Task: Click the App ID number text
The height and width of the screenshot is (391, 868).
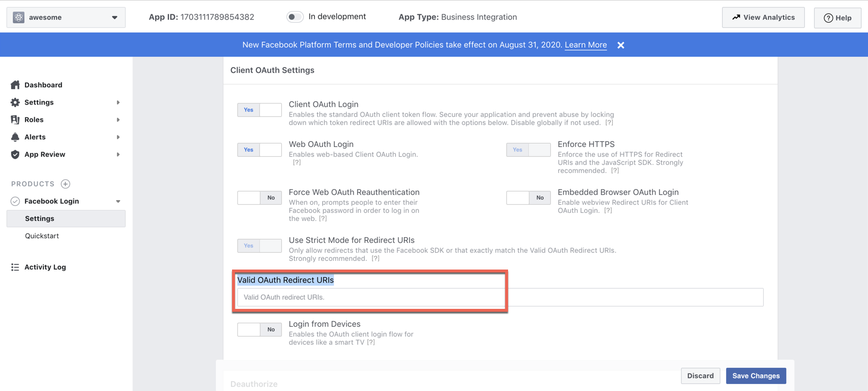Action: [217, 17]
